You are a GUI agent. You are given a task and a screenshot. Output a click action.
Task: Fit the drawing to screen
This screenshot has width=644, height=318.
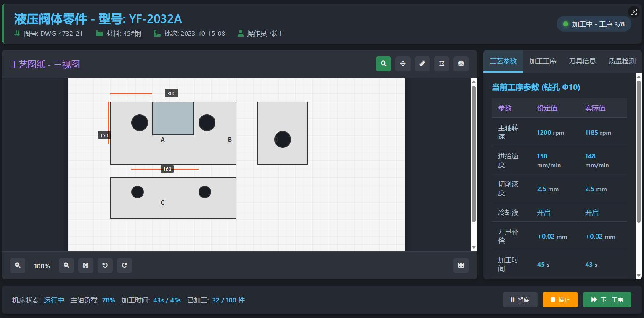[86, 265]
